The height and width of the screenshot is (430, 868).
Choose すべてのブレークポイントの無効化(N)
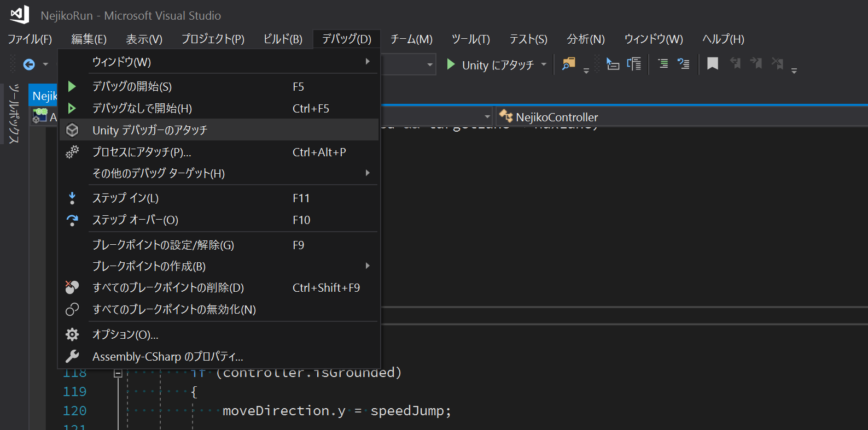pyautogui.click(x=219, y=309)
